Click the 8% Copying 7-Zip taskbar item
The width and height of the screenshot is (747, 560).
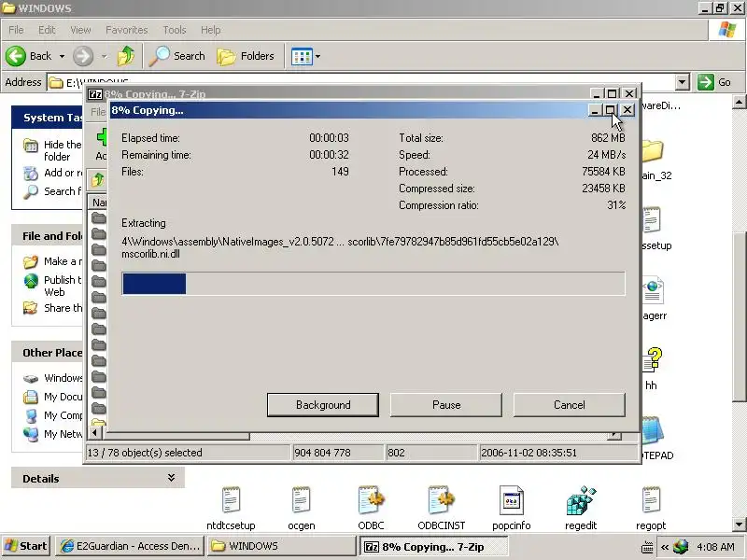click(432, 547)
